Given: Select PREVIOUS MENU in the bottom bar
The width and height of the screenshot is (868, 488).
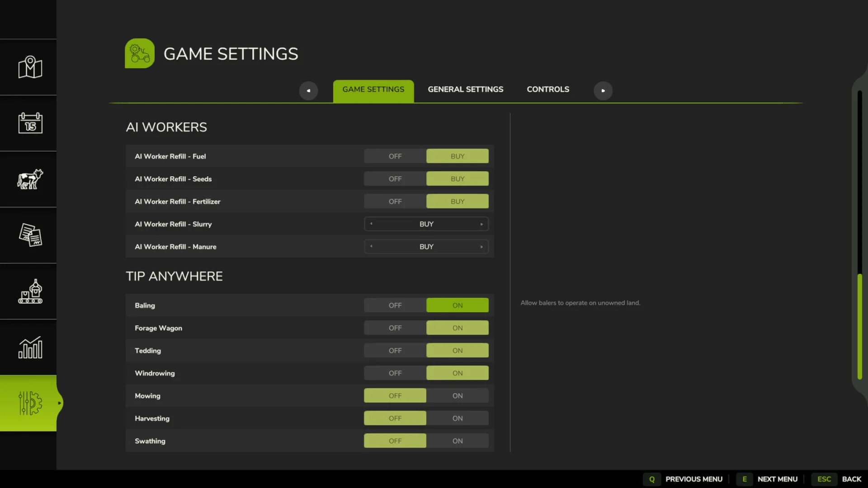Looking at the screenshot, I should click(x=694, y=479).
